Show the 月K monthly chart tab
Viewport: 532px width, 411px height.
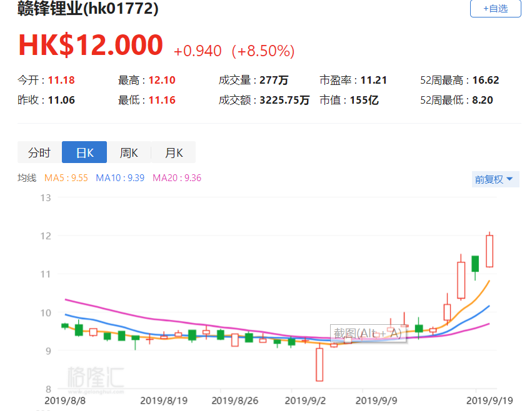(x=173, y=152)
